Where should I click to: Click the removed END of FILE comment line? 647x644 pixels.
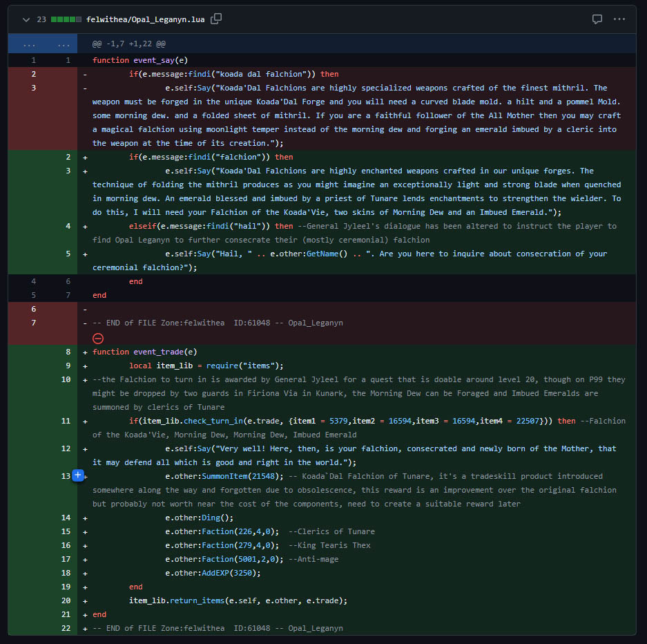(218, 323)
